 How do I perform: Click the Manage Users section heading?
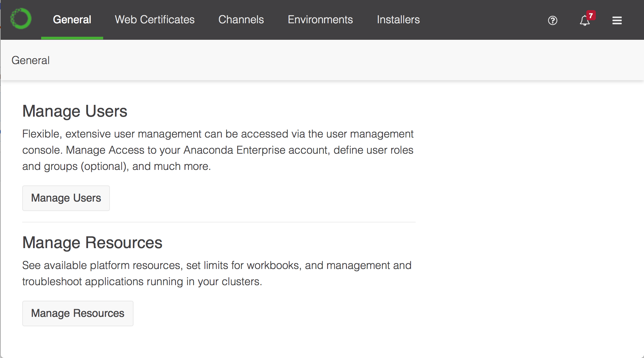click(x=75, y=111)
